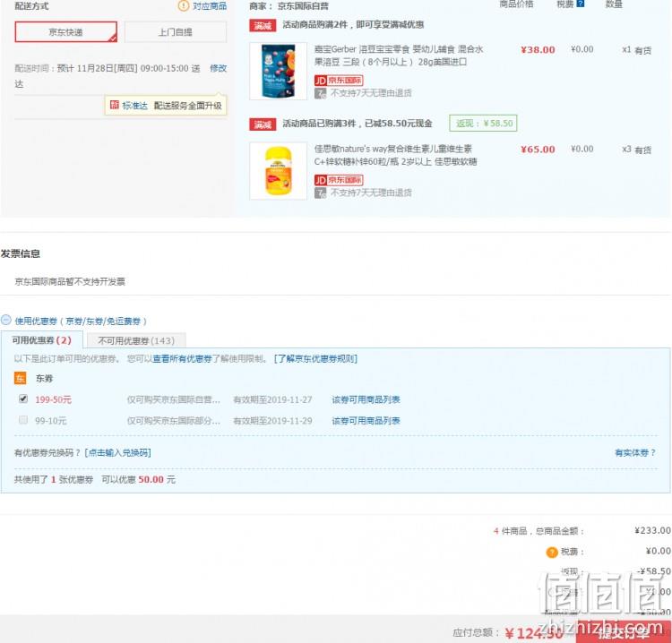The height and width of the screenshot is (643, 672).
Task: Click 点击输入兑换码 link
Action: [118, 453]
